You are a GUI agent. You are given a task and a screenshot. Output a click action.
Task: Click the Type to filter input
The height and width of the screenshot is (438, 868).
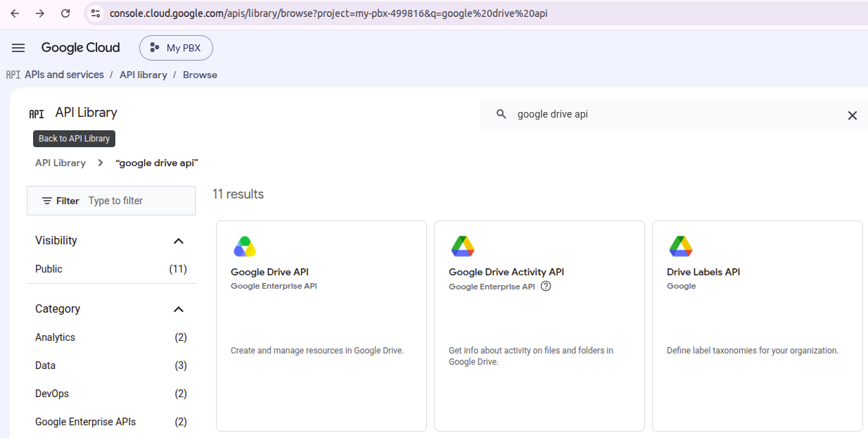[x=138, y=201]
